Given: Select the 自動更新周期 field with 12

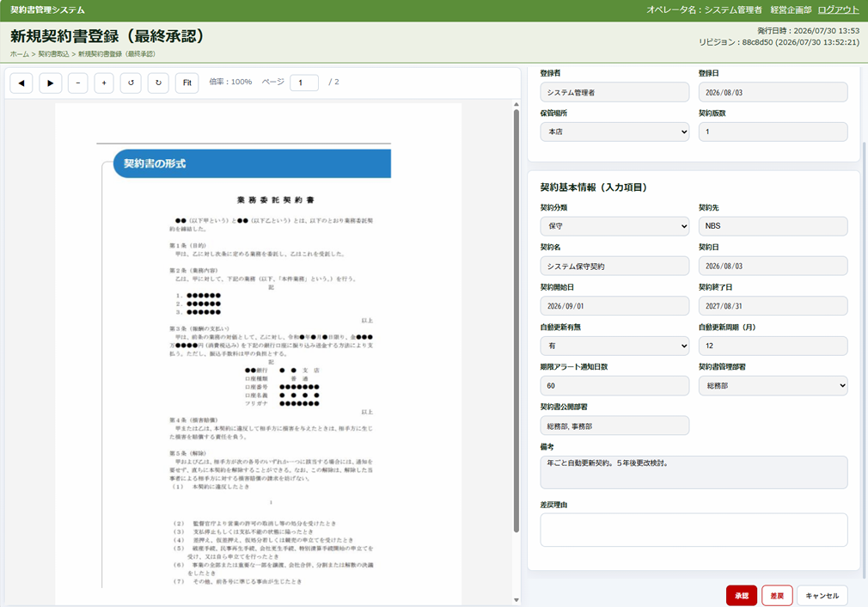Looking at the screenshot, I should pyautogui.click(x=773, y=346).
